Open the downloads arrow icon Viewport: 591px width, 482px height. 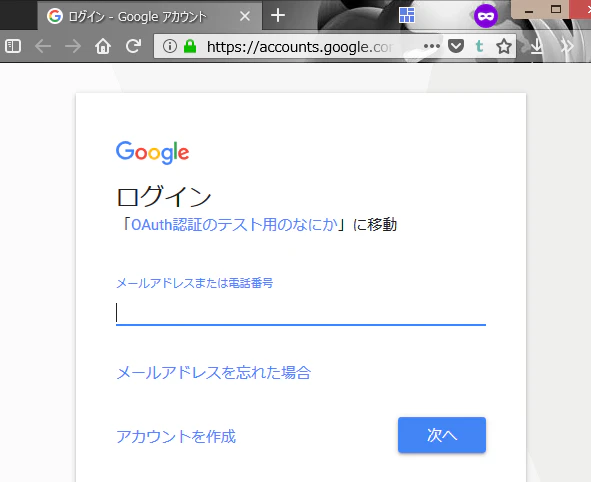pos(536,46)
